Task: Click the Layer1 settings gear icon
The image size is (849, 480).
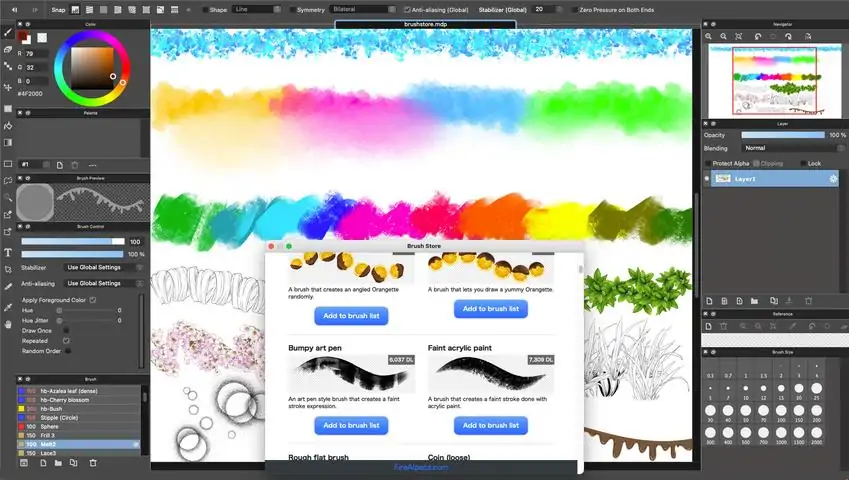Action: (834, 179)
